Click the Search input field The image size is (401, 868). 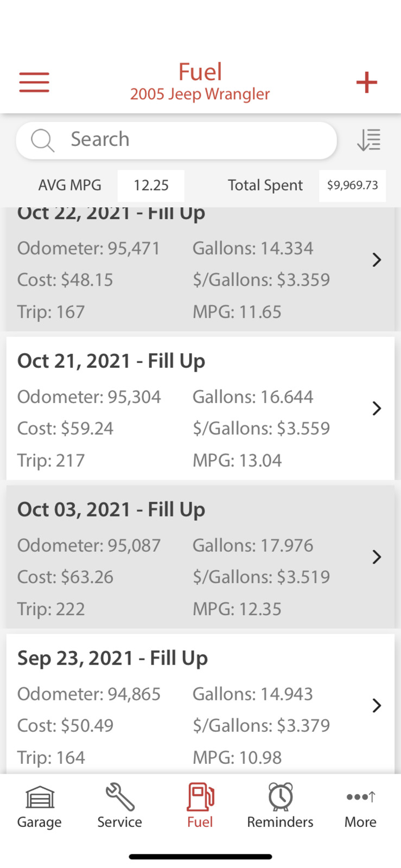(x=195, y=140)
